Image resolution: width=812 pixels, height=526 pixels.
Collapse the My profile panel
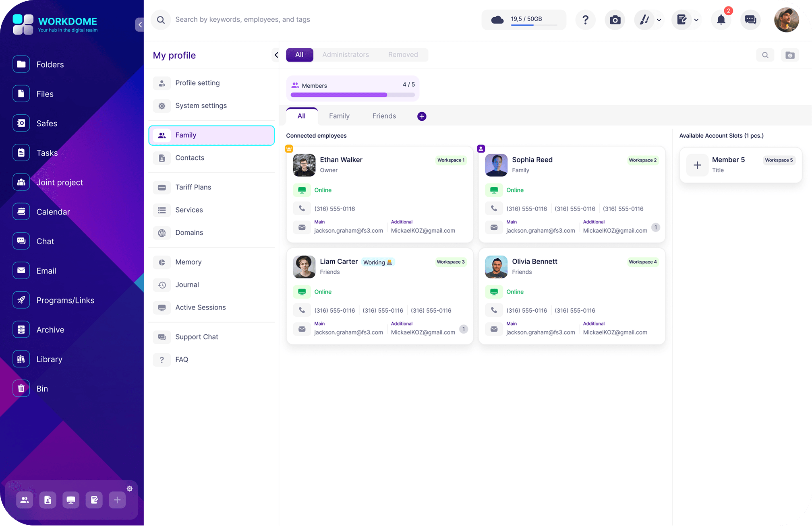click(x=276, y=55)
